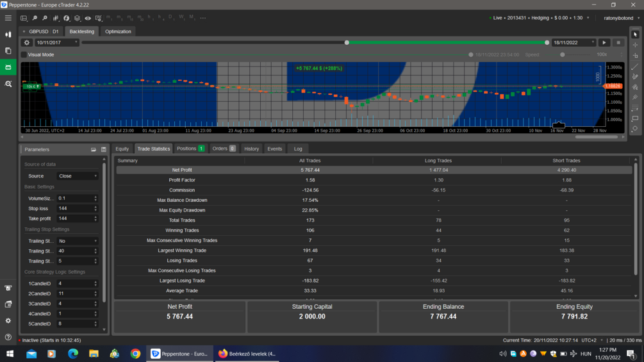
Task: Select the ellipse shape drawing tool
Action: [x=635, y=129]
